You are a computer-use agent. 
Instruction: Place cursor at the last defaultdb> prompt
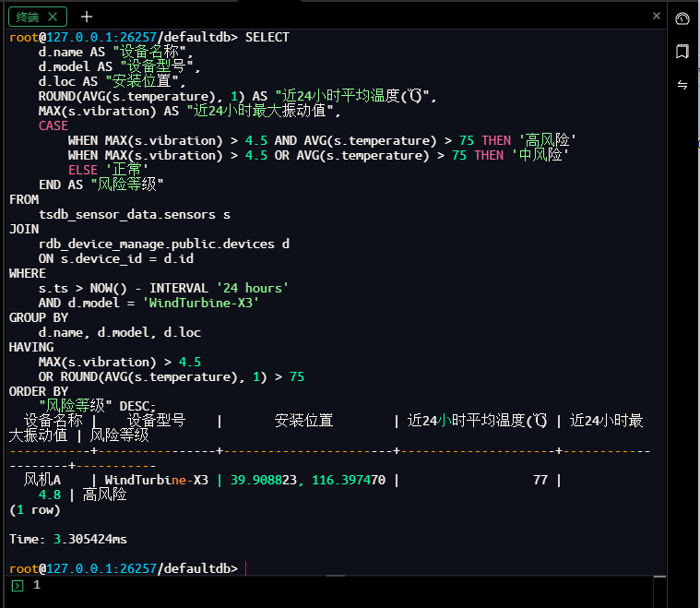tap(245, 568)
